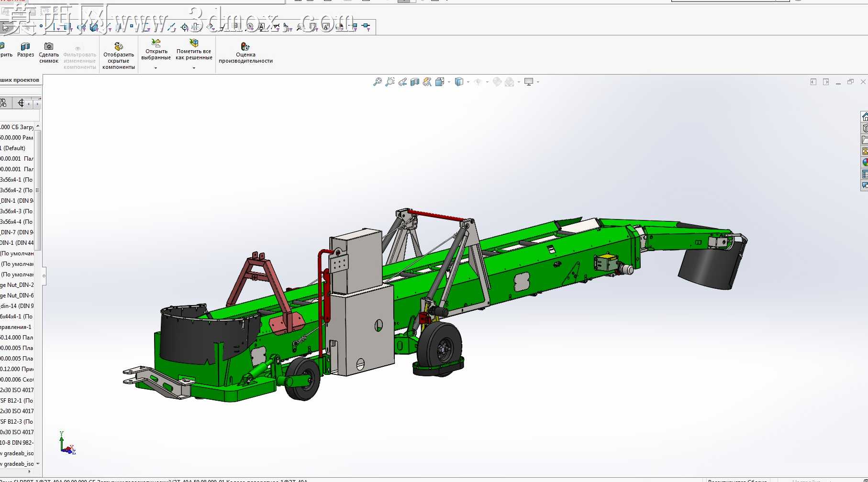Click the Edit Appearance sphere icon
Viewport: 868px width, 482px height.
[497, 82]
